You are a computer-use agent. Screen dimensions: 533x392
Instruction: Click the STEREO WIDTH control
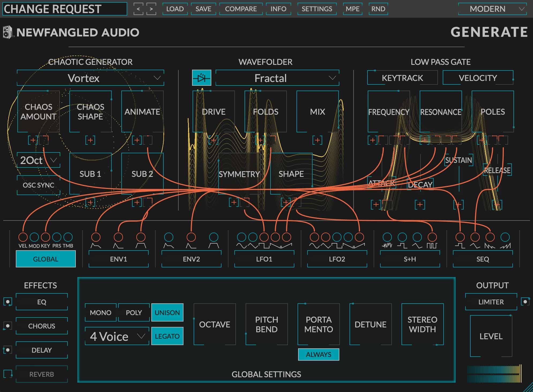423,324
